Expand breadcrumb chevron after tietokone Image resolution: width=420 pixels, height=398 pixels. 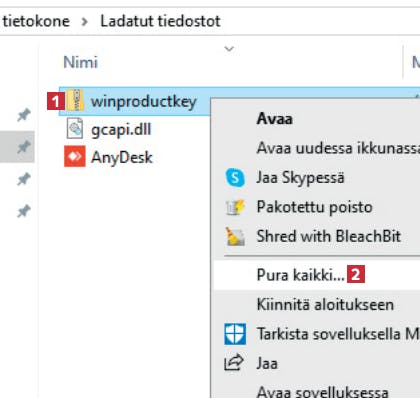coord(85,22)
